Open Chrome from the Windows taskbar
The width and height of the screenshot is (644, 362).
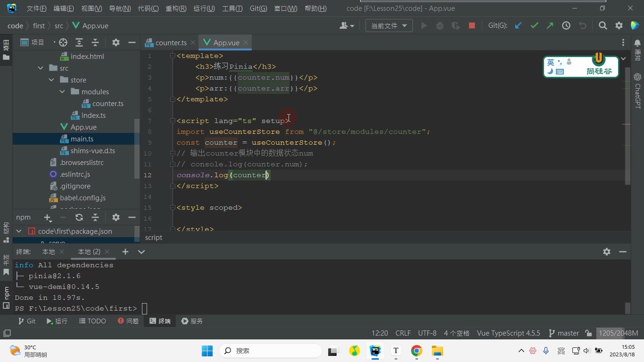(x=416, y=351)
